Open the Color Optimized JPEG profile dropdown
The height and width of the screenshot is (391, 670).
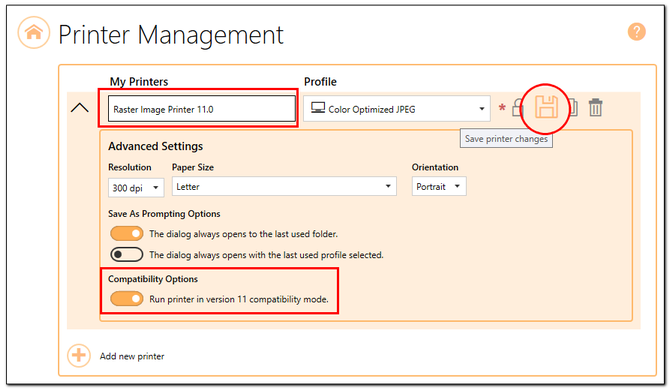[397, 109]
